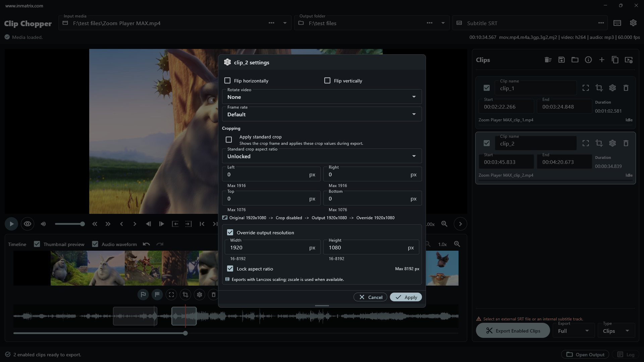Viewport: 644px width, 362px height.
Task: Open crop tool icon for clip_1
Action: click(x=599, y=88)
